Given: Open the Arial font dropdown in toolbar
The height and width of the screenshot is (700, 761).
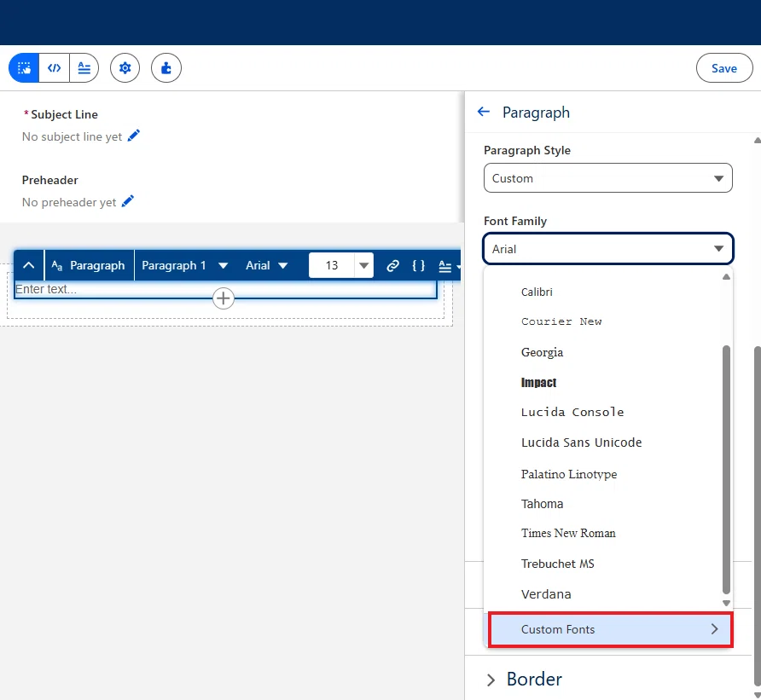Looking at the screenshot, I should 266,265.
